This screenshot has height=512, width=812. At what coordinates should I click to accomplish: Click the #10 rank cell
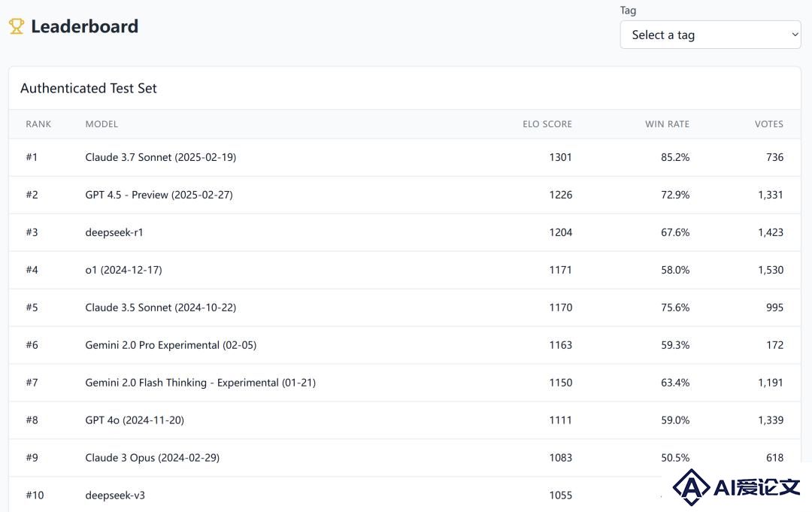(35, 495)
